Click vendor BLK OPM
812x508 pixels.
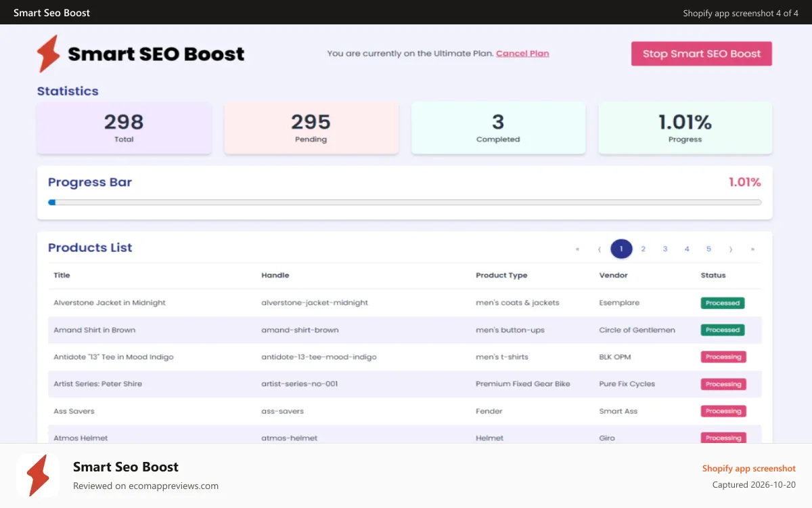pyautogui.click(x=615, y=357)
